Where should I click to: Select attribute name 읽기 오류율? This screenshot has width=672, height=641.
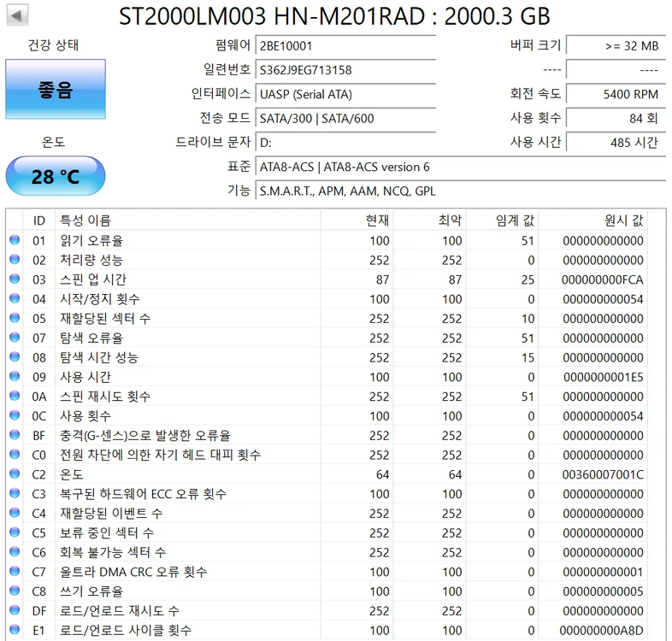pos(91,240)
